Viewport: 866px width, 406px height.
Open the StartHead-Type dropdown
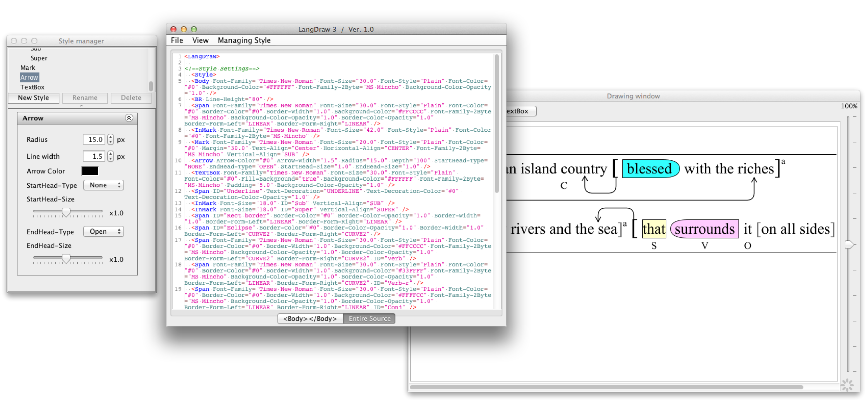pyautogui.click(x=104, y=185)
